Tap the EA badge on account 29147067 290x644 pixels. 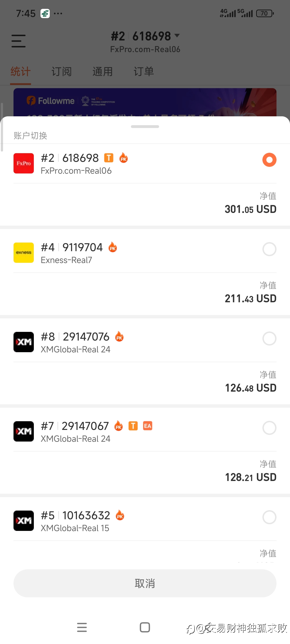[147, 426]
